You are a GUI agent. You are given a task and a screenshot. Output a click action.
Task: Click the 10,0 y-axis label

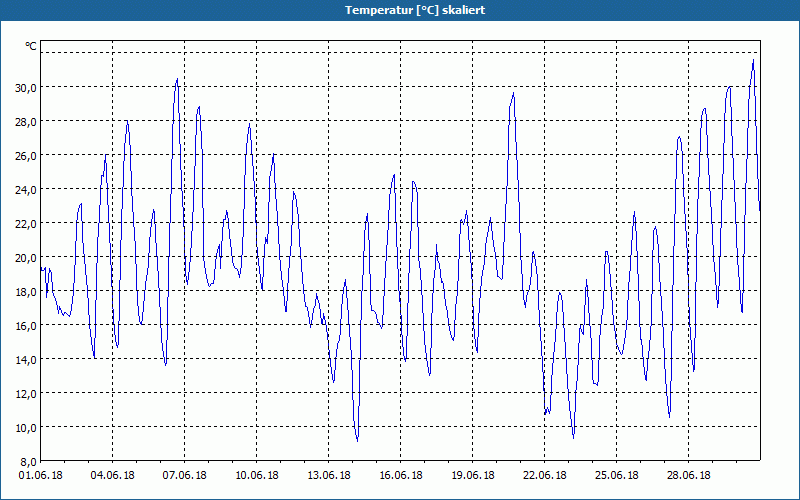point(26,428)
